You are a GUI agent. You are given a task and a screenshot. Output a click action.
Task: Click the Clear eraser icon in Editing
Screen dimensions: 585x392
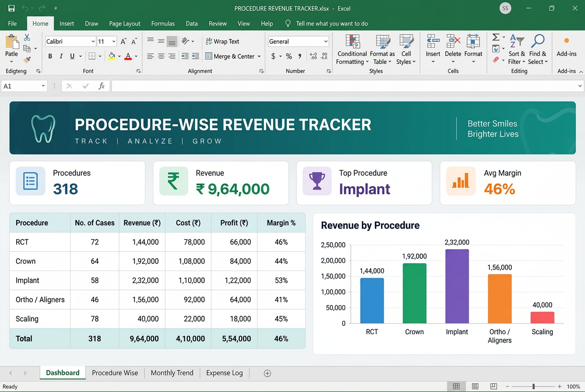(496, 60)
